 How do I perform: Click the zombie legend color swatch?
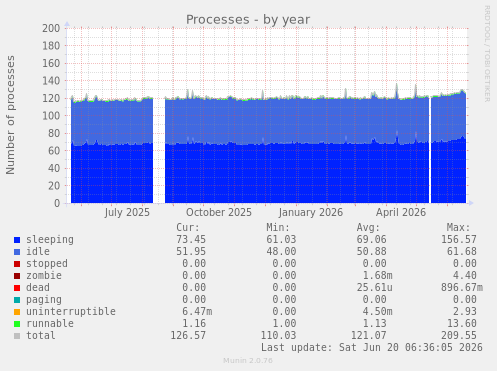[x=17, y=276]
